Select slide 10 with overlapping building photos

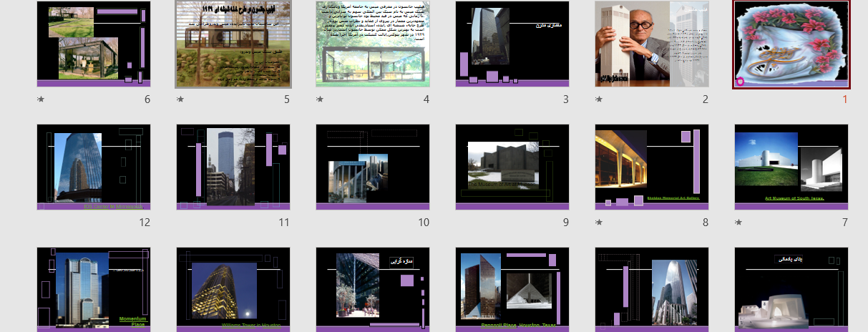pos(372,167)
